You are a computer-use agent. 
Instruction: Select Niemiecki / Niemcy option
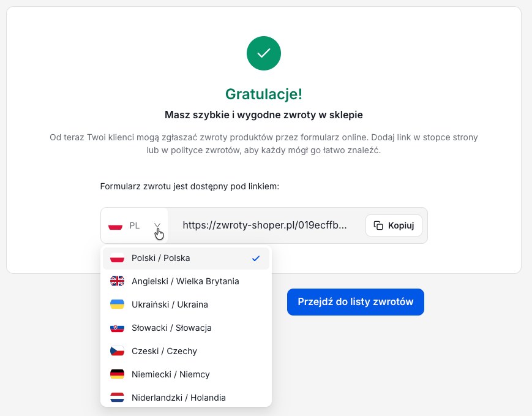[x=186, y=374]
